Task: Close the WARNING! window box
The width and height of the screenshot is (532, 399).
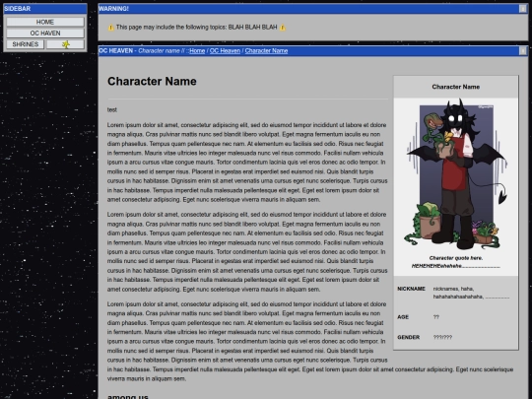Action: coord(522,9)
